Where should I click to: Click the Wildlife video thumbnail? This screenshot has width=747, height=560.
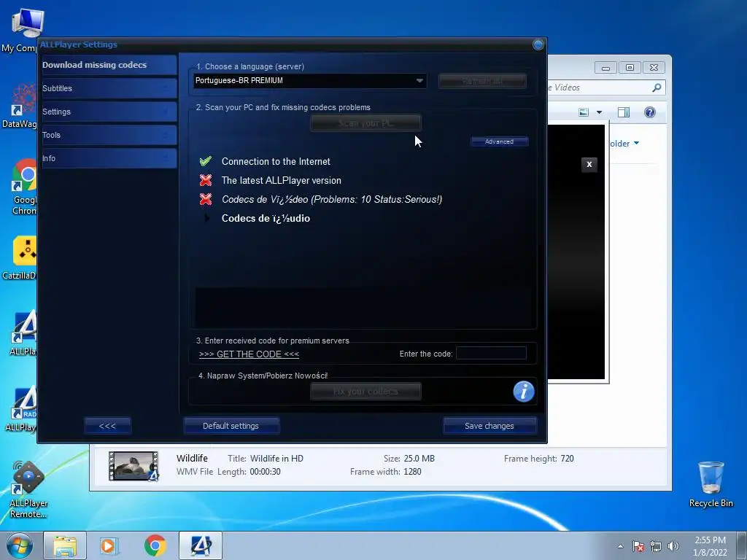pyautogui.click(x=133, y=466)
